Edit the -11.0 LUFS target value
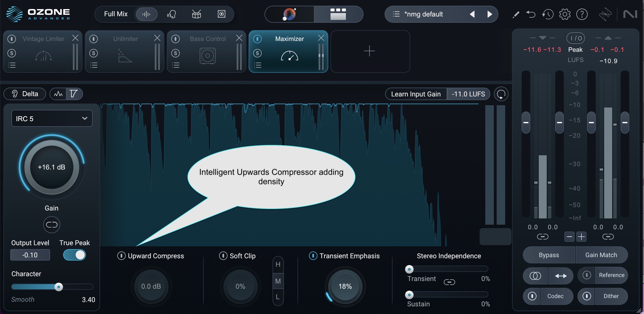 468,94
